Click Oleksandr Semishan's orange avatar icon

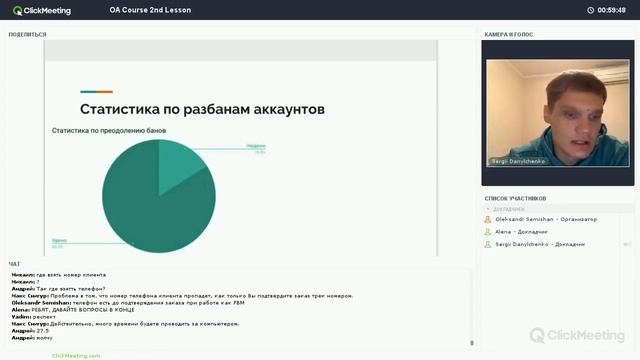click(x=487, y=220)
